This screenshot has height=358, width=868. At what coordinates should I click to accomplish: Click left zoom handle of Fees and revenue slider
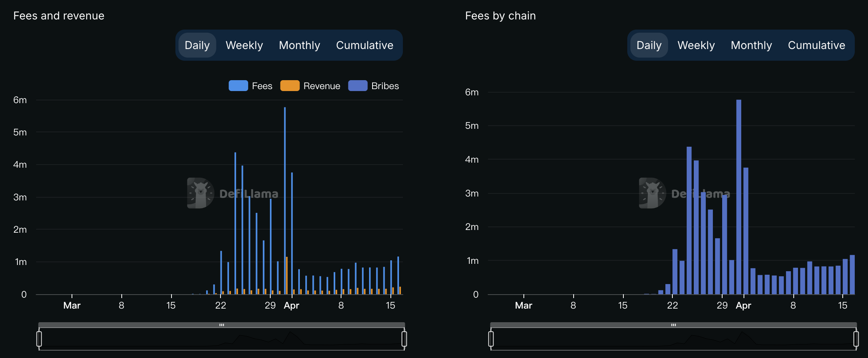coord(39,339)
